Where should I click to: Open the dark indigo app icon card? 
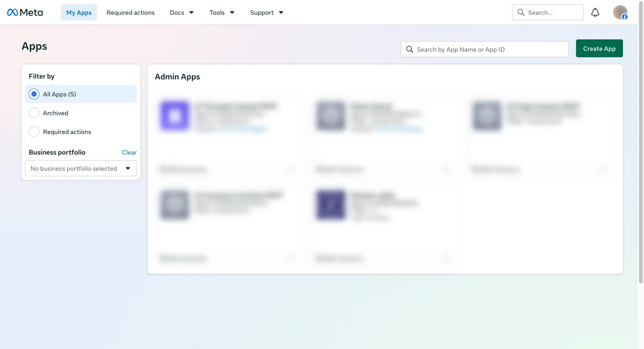[x=331, y=205]
